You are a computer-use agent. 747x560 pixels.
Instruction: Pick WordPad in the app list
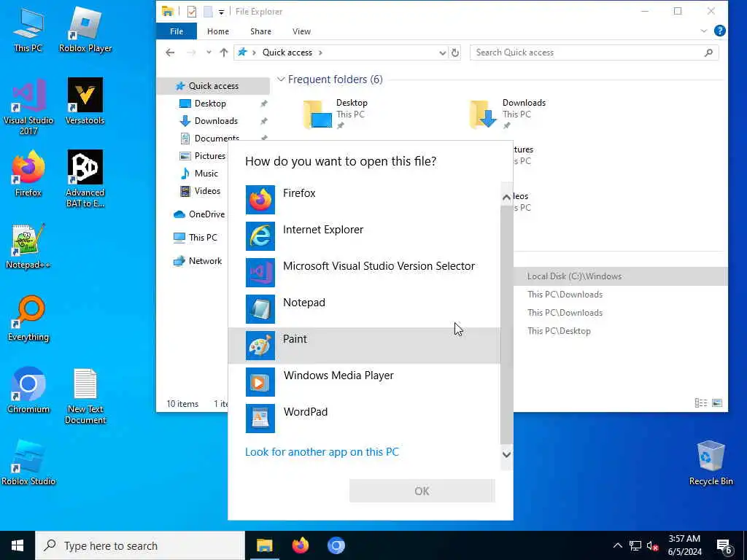(364, 418)
